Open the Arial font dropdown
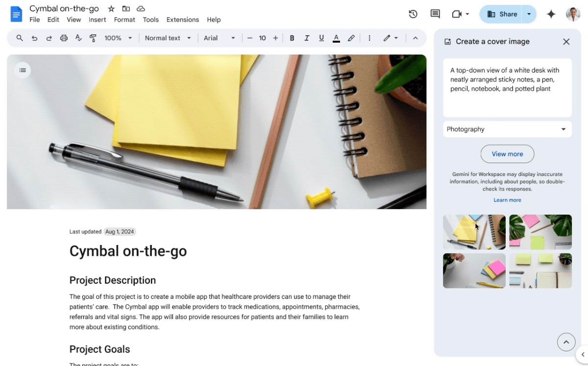The height and width of the screenshot is (366, 588). pyautogui.click(x=219, y=38)
